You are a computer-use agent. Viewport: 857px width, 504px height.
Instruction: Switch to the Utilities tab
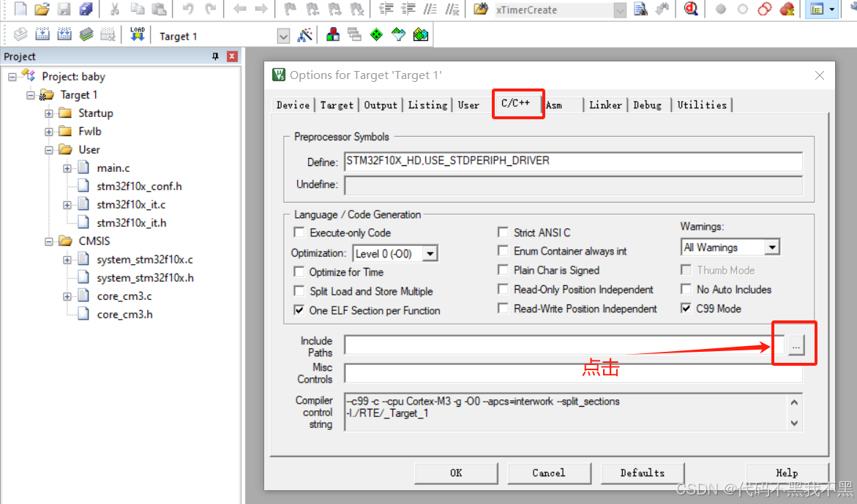pyautogui.click(x=703, y=105)
